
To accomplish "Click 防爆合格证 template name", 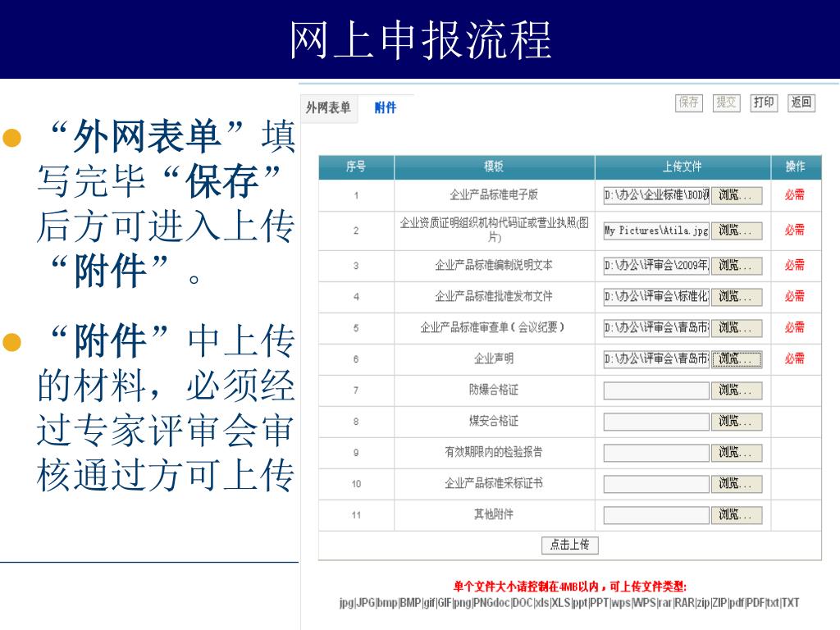I will pos(494,390).
